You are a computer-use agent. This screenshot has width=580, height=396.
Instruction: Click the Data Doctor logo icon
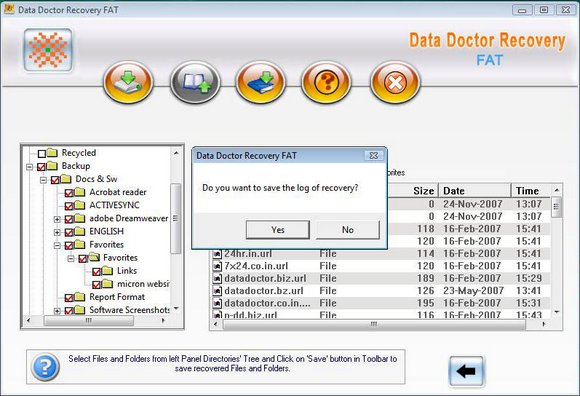(x=48, y=50)
